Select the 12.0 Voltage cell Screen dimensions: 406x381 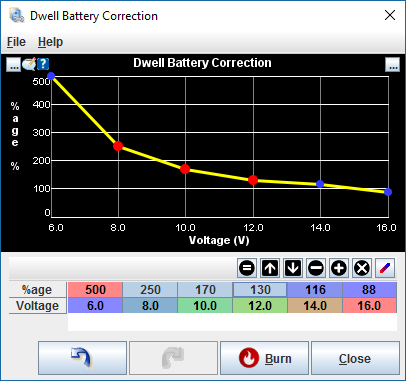pyautogui.click(x=260, y=305)
